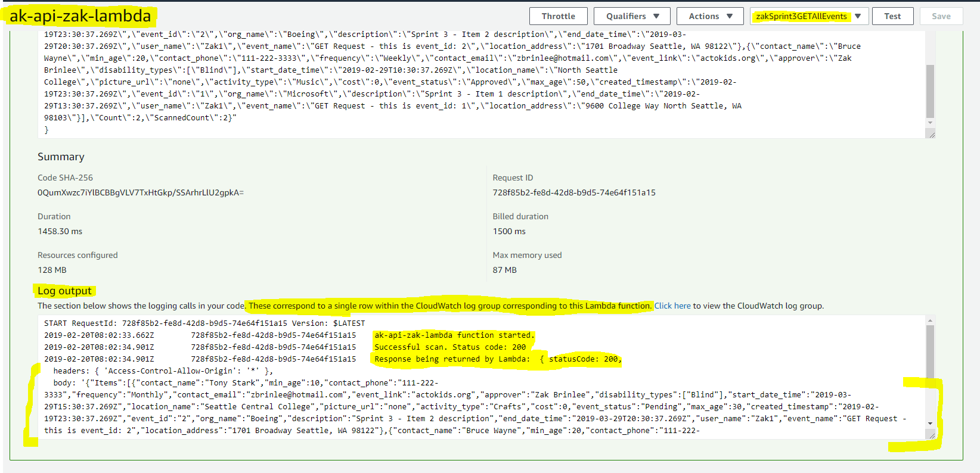Click the Request ID value 728f85b2-fe8d-42d8
980x473 pixels.
pos(574,192)
